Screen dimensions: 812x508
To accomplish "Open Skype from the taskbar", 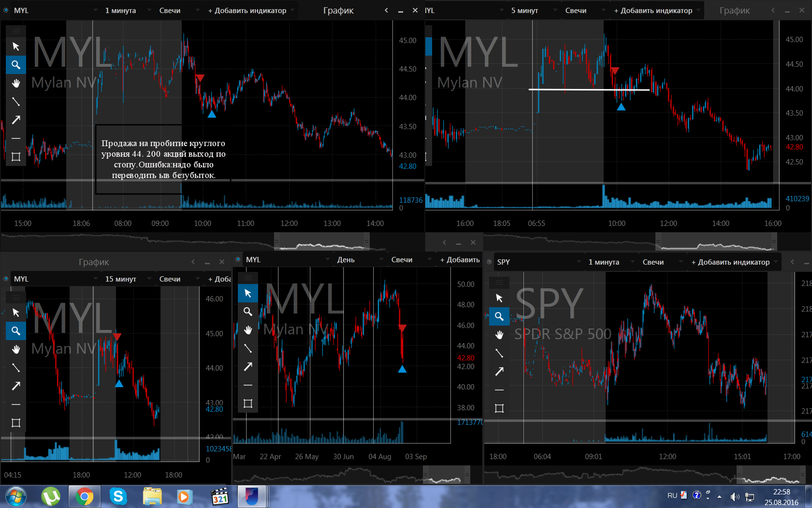I will pyautogui.click(x=118, y=496).
